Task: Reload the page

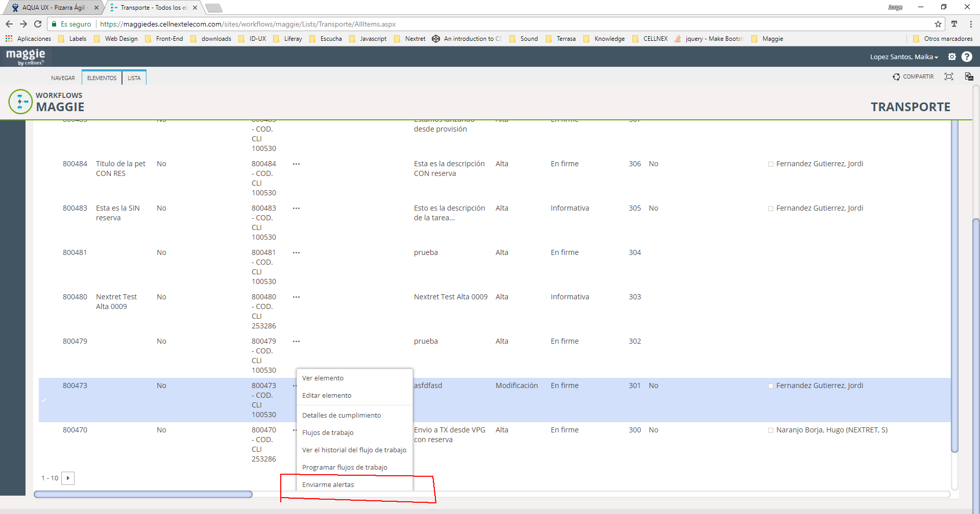Action: (38, 24)
